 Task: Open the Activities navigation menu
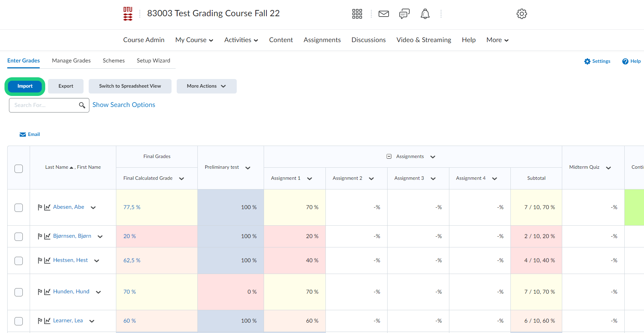click(241, 40)
